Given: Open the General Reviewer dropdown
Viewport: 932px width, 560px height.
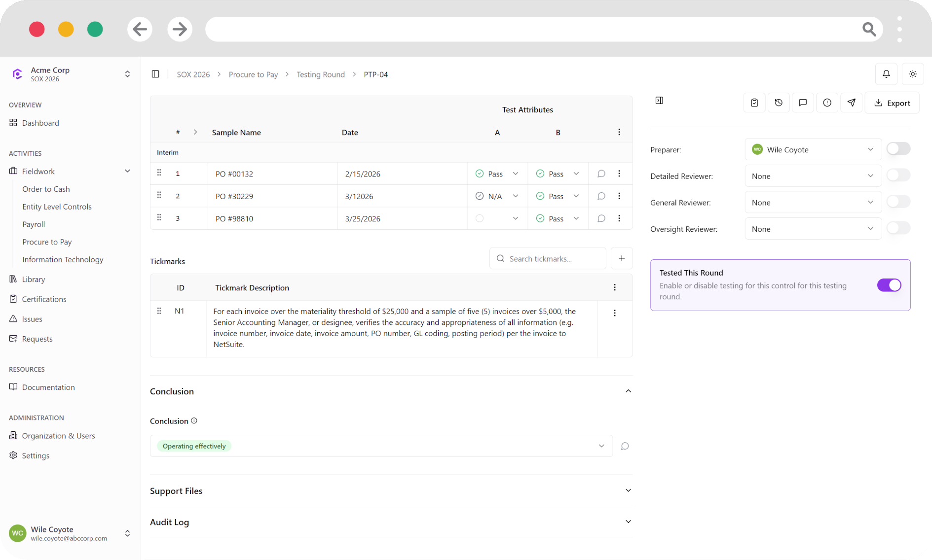Looking at the screenshot, I should click(x=813, y=203).
